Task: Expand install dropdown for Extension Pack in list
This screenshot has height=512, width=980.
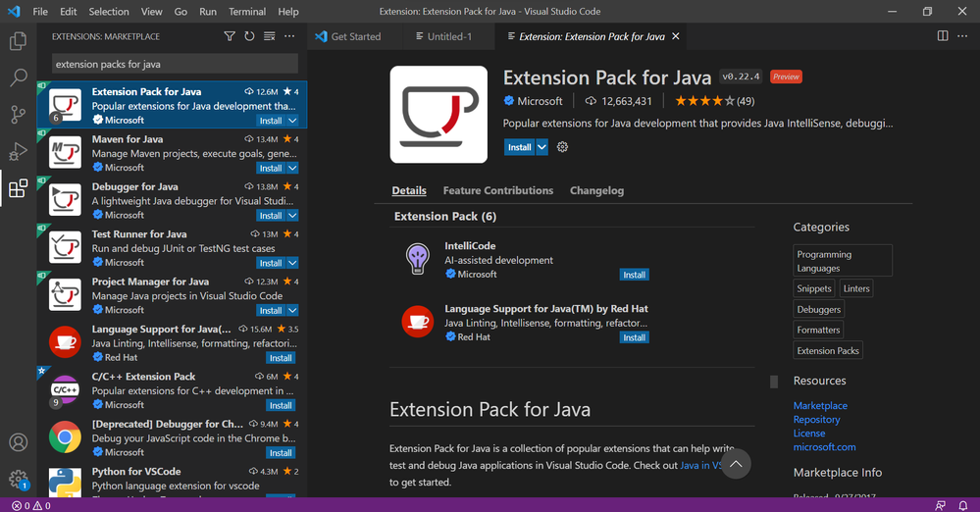Action: 292,121
